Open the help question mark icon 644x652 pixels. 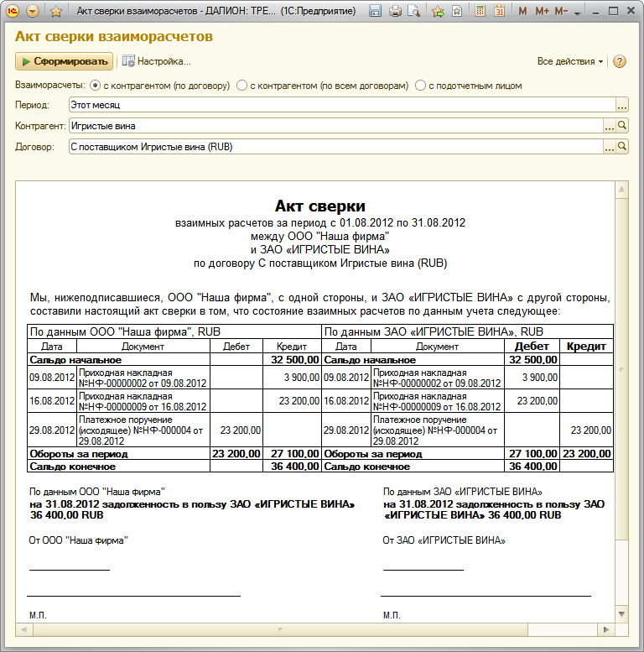619,61
